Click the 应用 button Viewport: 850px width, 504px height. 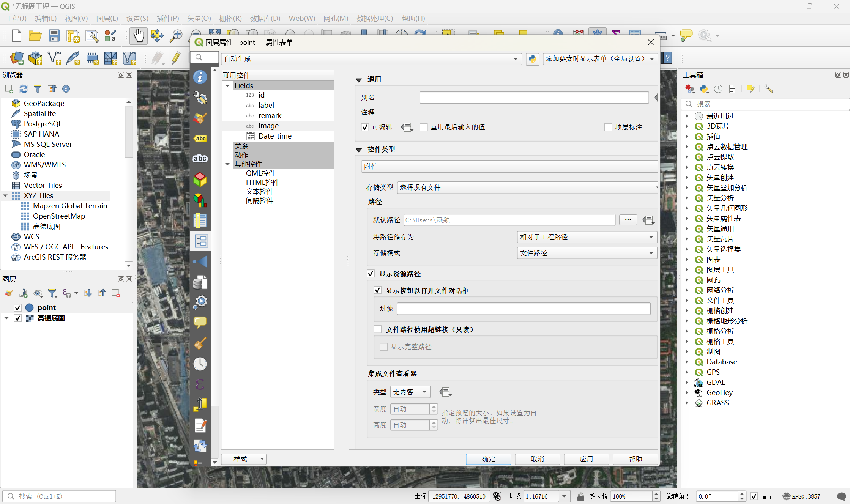coord(586,459)
